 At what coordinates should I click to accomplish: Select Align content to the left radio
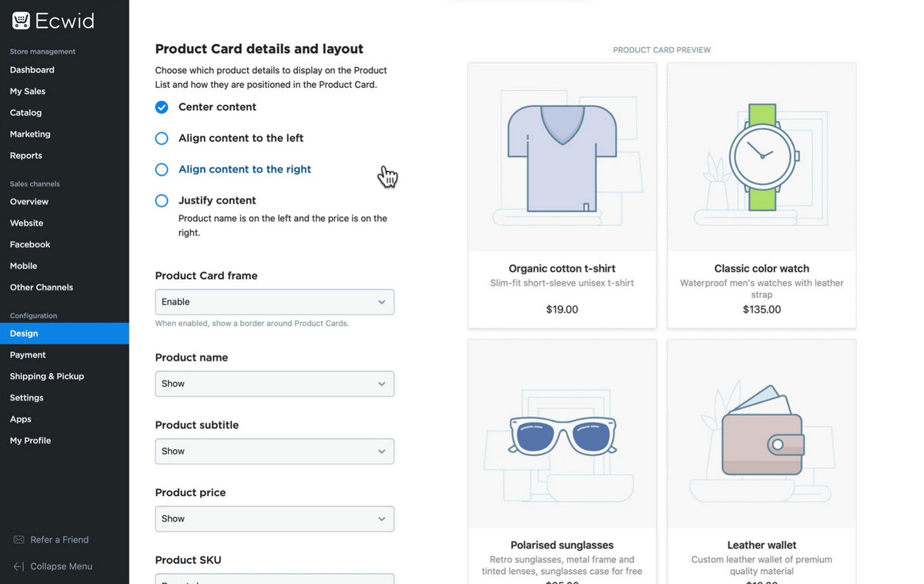162,139
